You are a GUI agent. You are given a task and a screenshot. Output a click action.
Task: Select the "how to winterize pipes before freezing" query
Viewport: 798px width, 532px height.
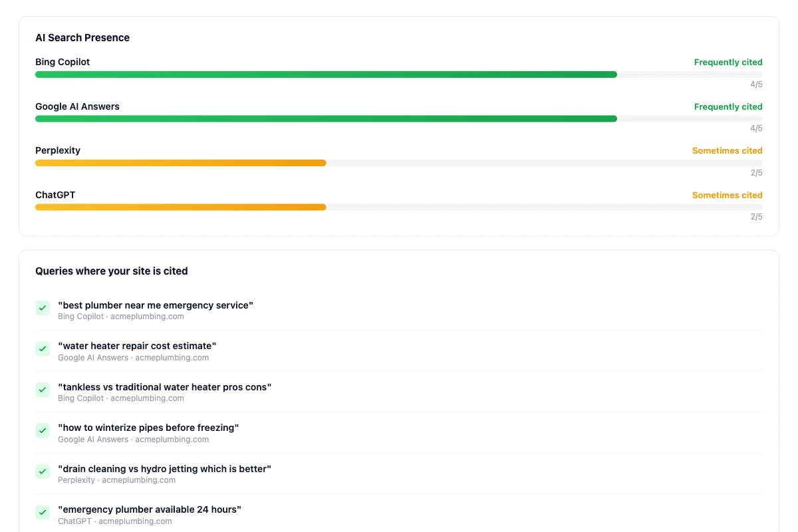click(x=148, y=428)
